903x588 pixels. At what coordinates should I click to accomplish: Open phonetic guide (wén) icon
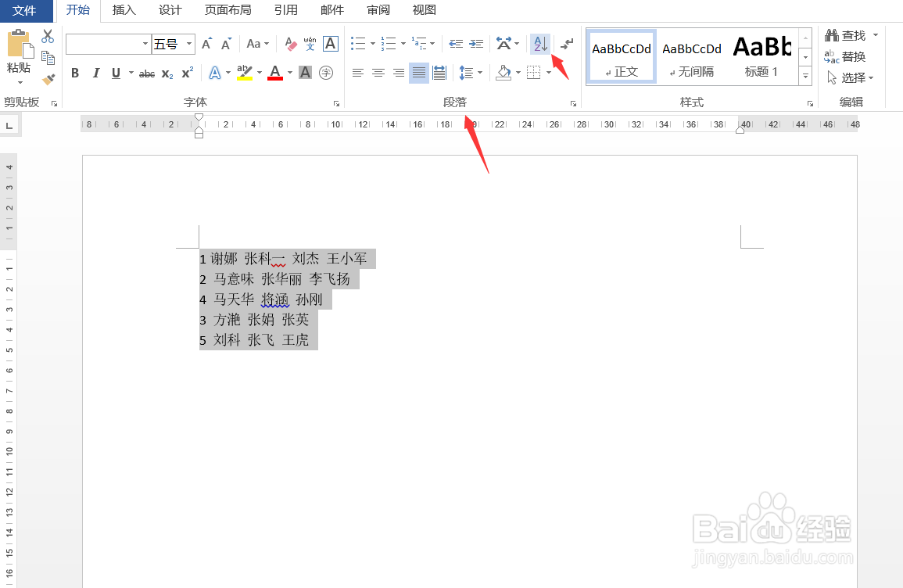pos(310,44)
